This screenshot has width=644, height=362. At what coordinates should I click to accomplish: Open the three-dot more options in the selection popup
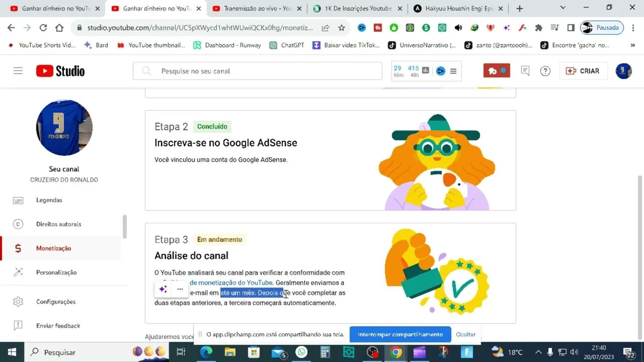pos(180,289)
